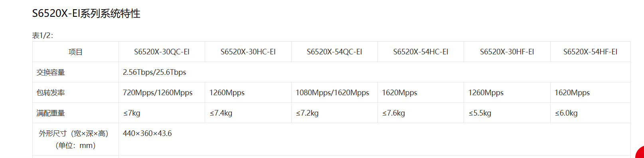Select the 2.56Tbps/25.6Tbps value cell
Image resolution: width=644 pixels, height=158 pixels.
coord(375,72)
